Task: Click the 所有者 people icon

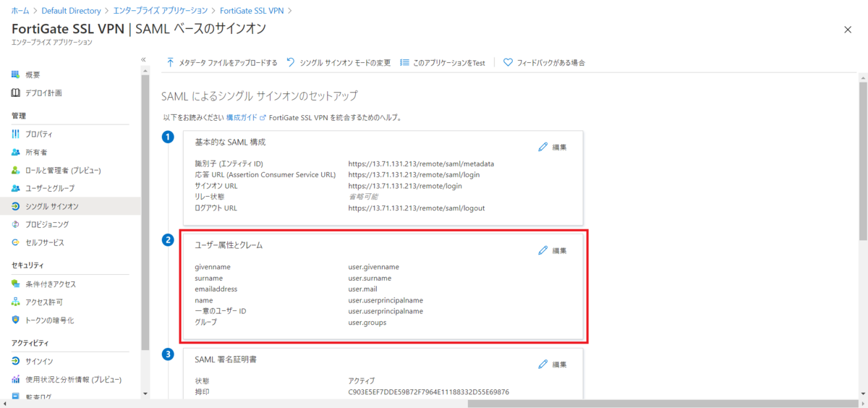Action: [x=16, y=152]
